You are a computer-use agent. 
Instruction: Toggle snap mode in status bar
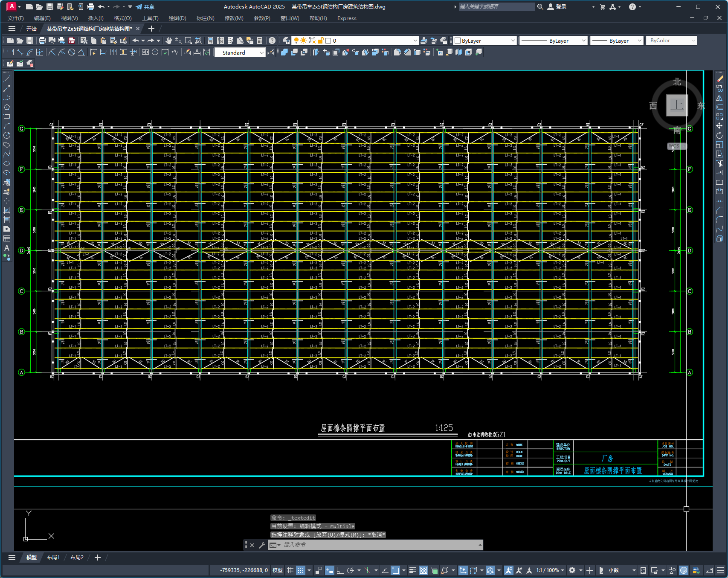click(301, 570)
